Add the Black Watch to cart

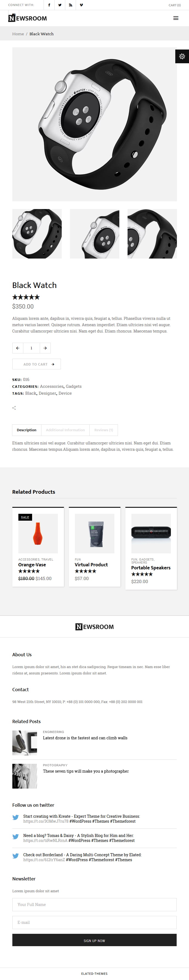(36, 364)
